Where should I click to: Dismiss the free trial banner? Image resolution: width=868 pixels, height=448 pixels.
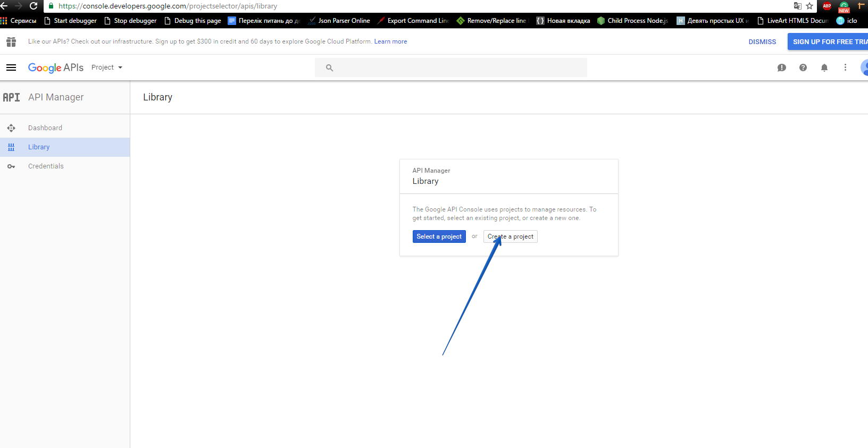762,42
